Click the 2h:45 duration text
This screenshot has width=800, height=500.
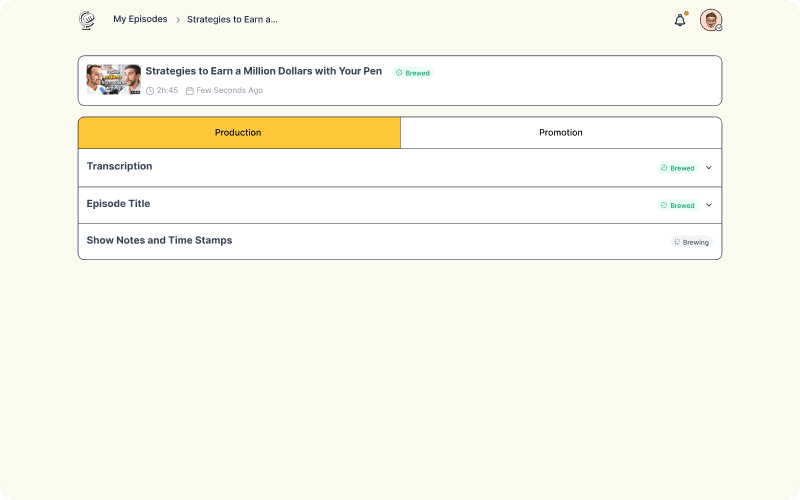167,90
